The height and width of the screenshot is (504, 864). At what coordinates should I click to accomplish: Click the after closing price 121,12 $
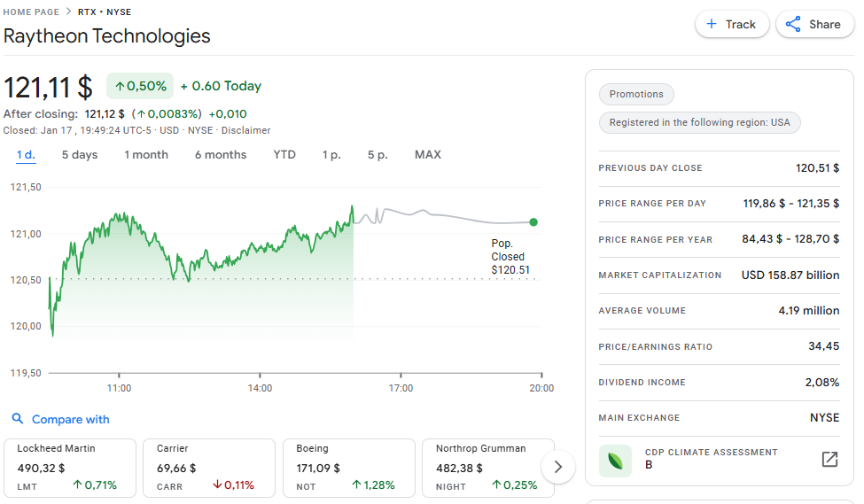pyautogui.click(x=105, y=114)
